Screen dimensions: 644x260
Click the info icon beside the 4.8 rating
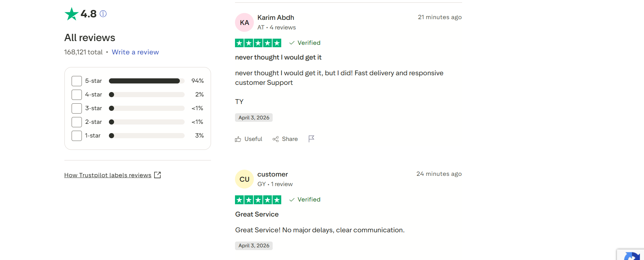(103, 14)
